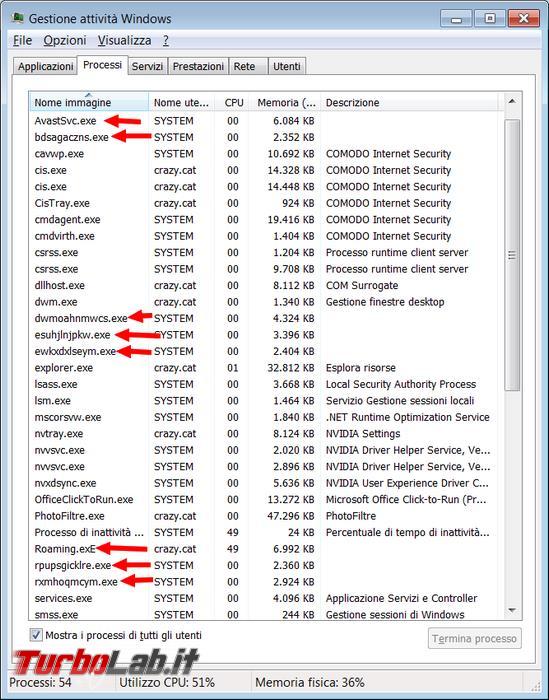549x700 pixels.
Task: Sort by Memoria column header
Action: [x=285, y=102]
